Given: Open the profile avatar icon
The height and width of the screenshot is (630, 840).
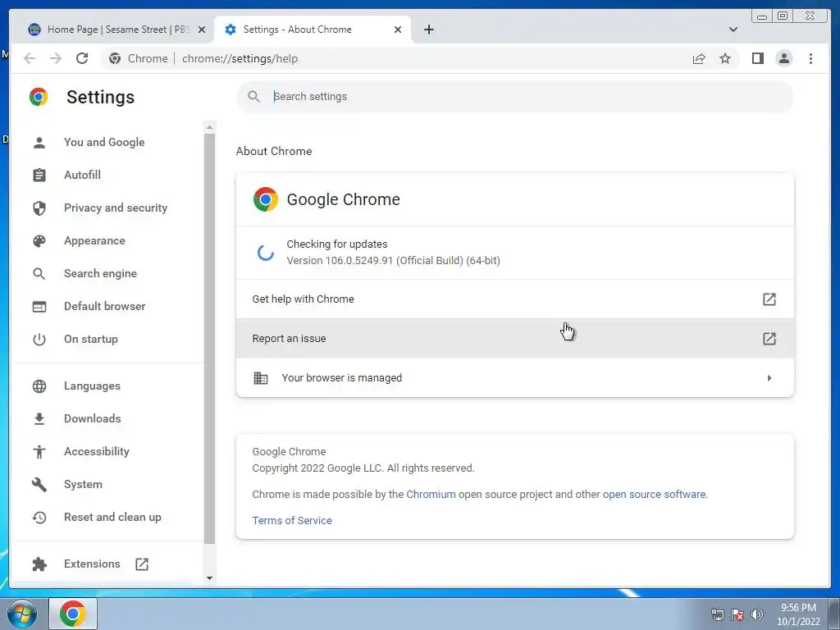Looking at the screenshot, I should pyautogui.click(x=783, y=58).
